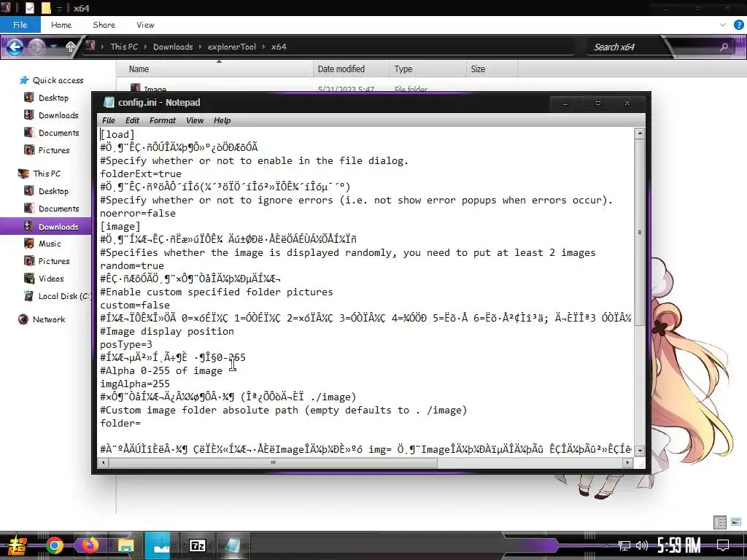Open Notepad Help menu
This screenshot has height=560, width=747.
[x=222, y=120]
